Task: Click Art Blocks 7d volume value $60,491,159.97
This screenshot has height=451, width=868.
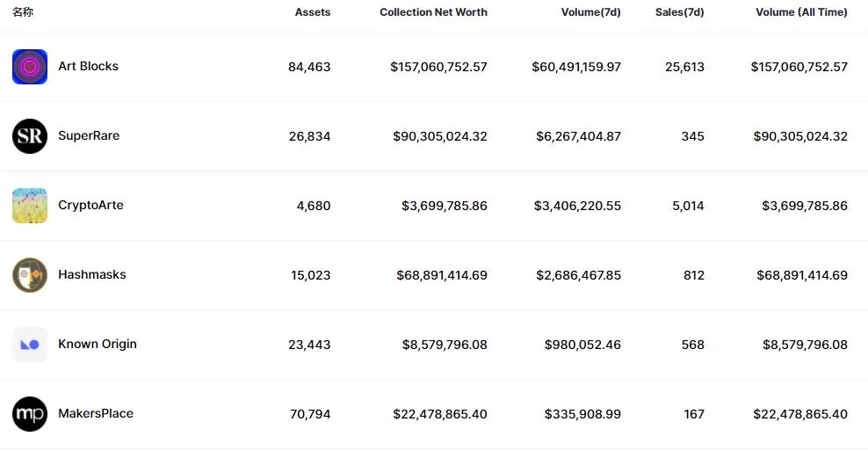Action: (576, 67)
